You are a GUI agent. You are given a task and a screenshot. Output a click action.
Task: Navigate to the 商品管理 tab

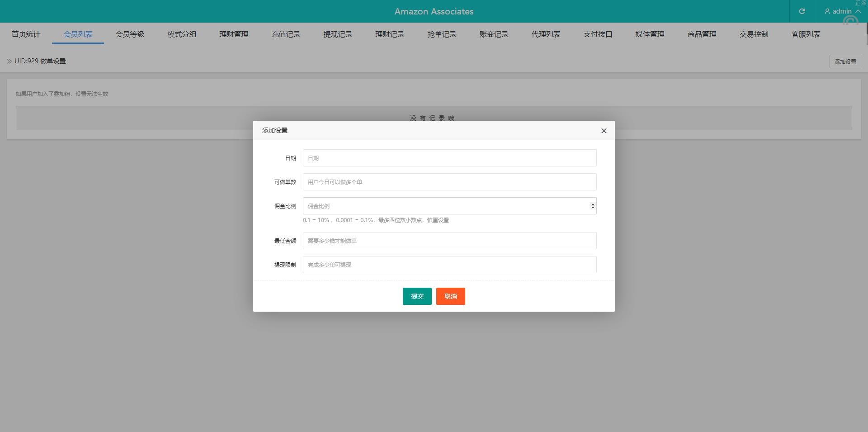702,34
